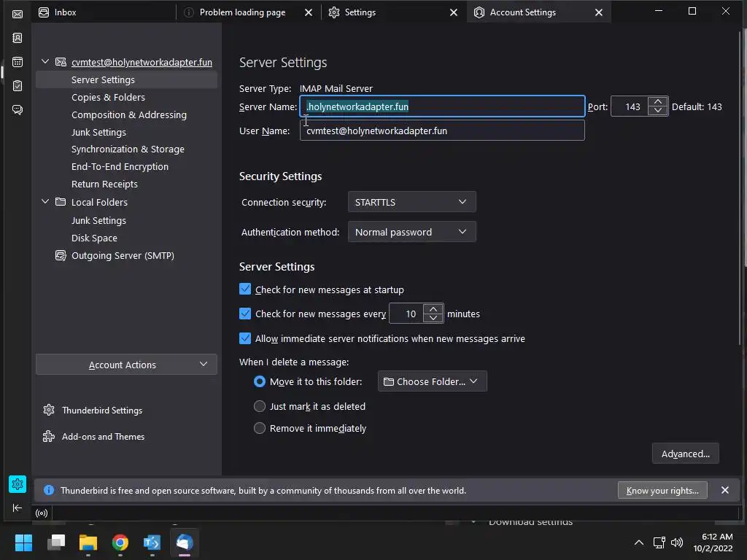The width and height of the screenshot is (747, 560).
Task: Toggle Check for new messages at startup
Action: (x=245, y=289)
